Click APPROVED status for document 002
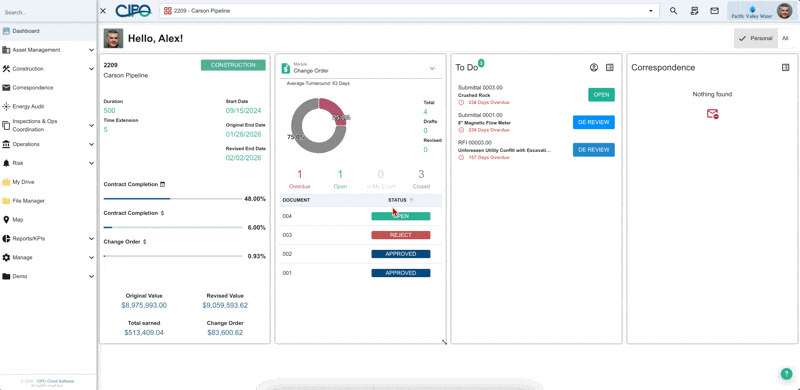Image resolution: width=800 pixels, height=390 pixels. [401, 254]
